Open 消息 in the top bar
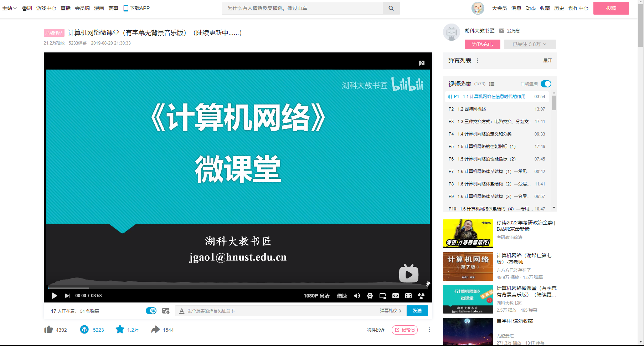The width and height of the screenshot is (644, 346). click(x=516, y=8)
